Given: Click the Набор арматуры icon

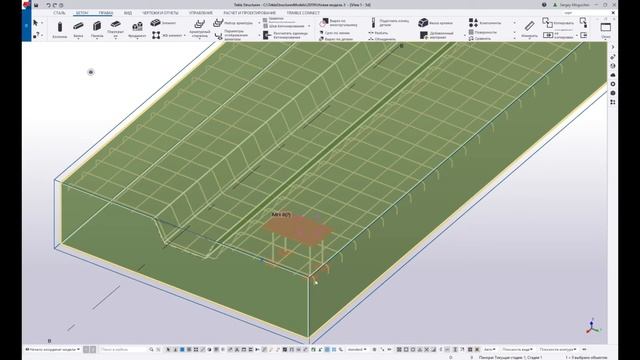Looking at the screenshot, I should click(x=218, y=23).
